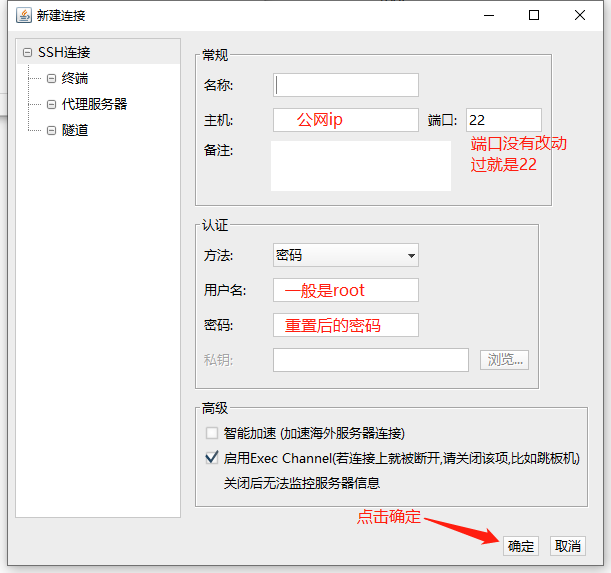The image size is (611, 573).
Task: Open the 方法 dropdown showing 密码
Action: [346, 255]
